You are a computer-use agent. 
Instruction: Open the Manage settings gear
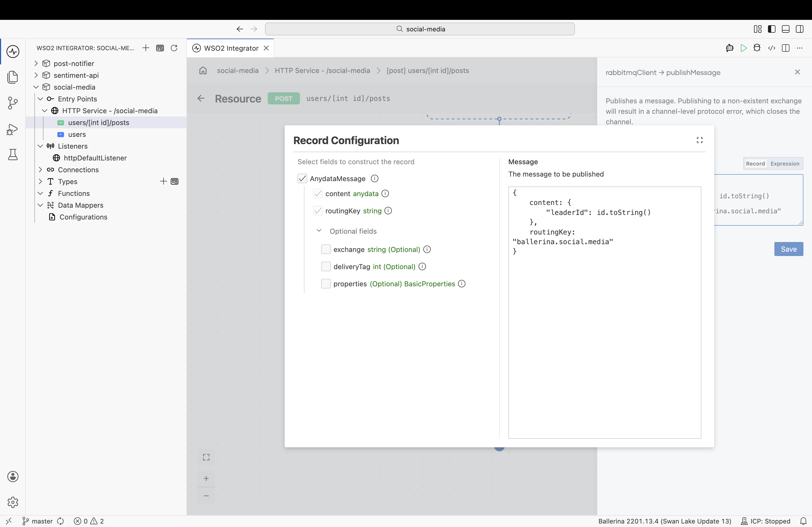(13, 502)
